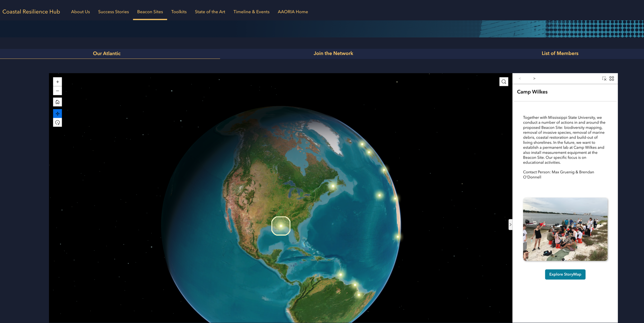Zoom in on the globe

pyautogui.click(x=57, y=81)
